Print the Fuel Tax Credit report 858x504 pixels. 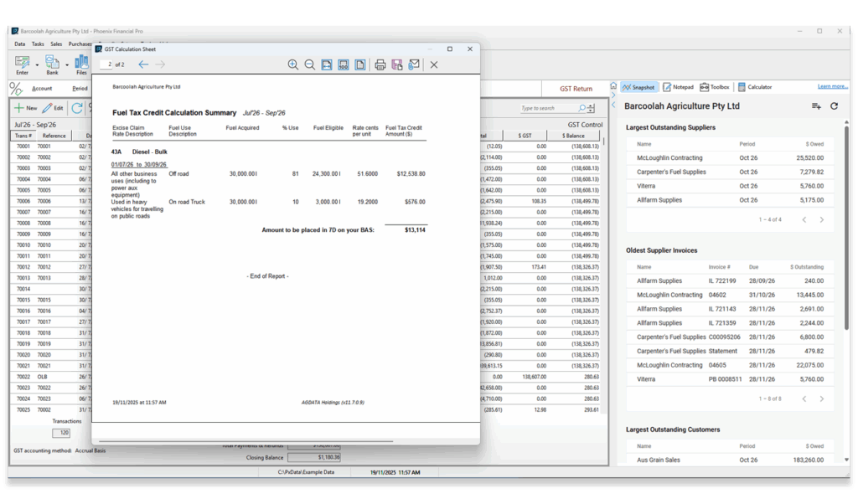[x=380, y=64]
